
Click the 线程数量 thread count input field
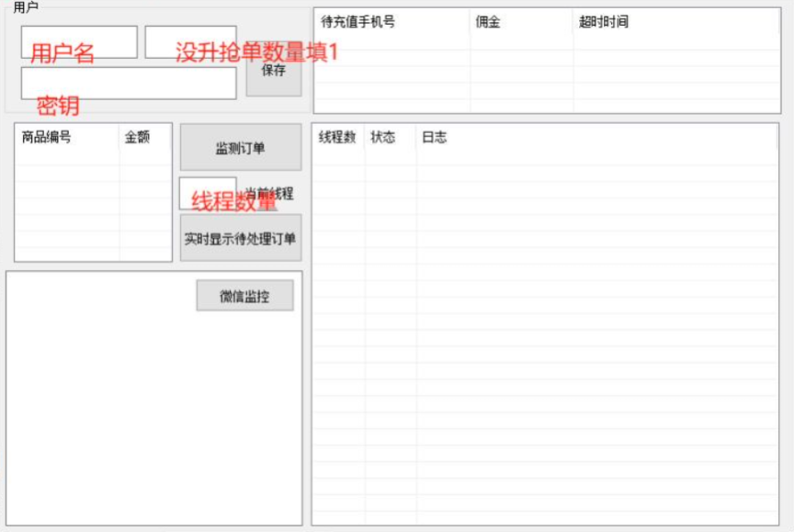click(210, 191)
